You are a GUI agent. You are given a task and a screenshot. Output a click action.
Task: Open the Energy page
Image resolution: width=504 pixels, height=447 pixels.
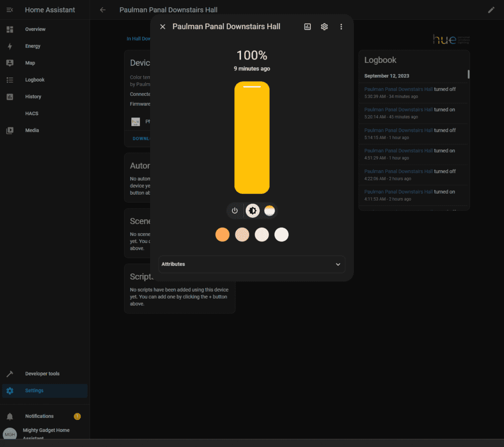coord(33,46)
